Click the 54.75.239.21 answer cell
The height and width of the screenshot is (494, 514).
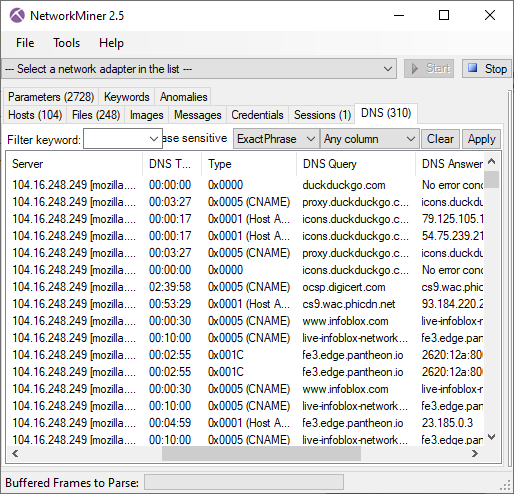pyautogui.click(x=452, y=236)
